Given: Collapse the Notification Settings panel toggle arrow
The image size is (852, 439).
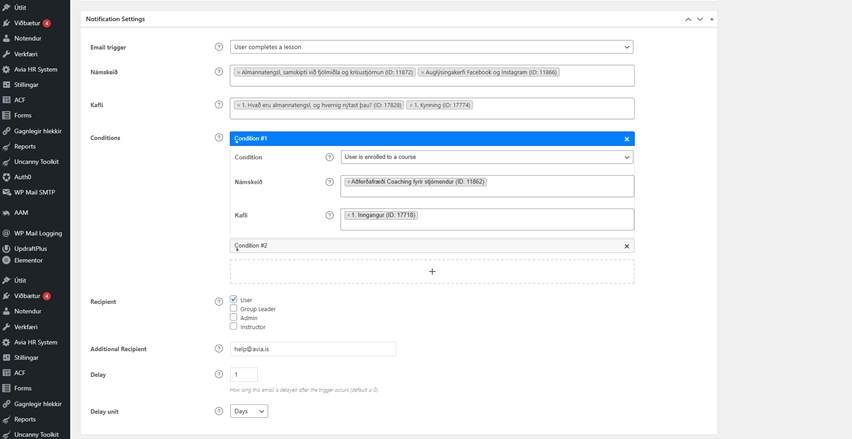Looking at the screenshot, I should tap(711, 19).
